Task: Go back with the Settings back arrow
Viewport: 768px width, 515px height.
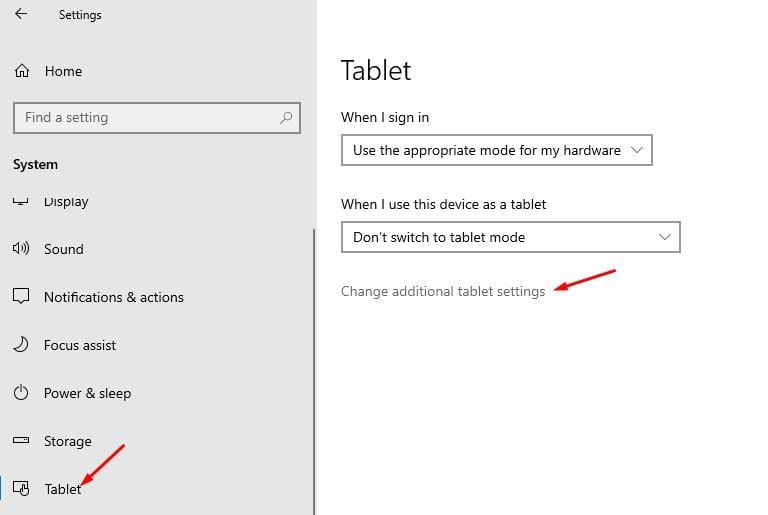Action: click(x=21, y=14)
